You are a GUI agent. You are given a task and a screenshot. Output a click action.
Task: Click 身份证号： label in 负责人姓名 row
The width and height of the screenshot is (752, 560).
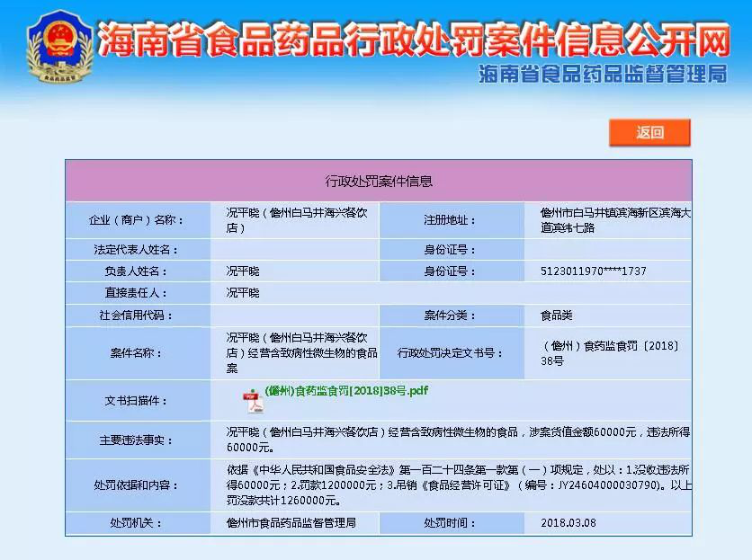coord(450,271)
